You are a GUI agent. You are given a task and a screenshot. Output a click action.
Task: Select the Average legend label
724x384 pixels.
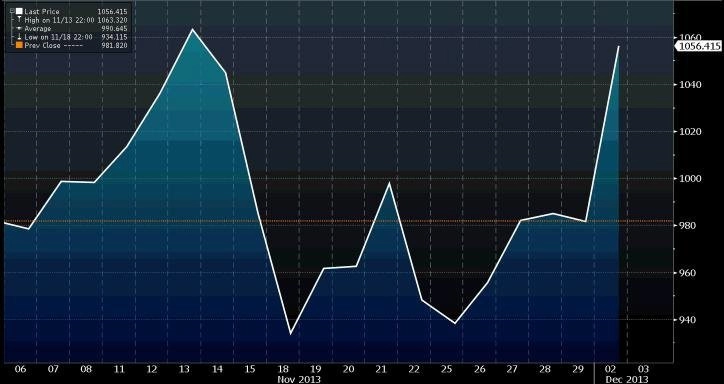pos(38,29)
